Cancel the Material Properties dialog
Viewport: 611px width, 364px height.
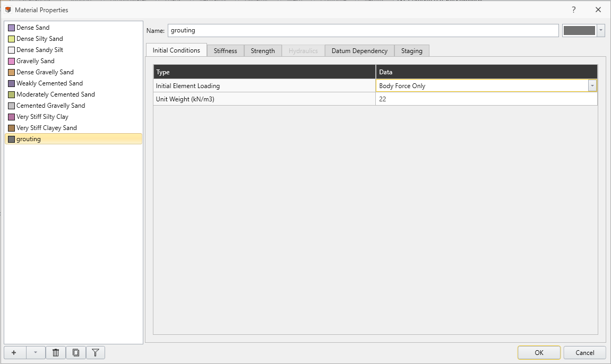point(584,352)
